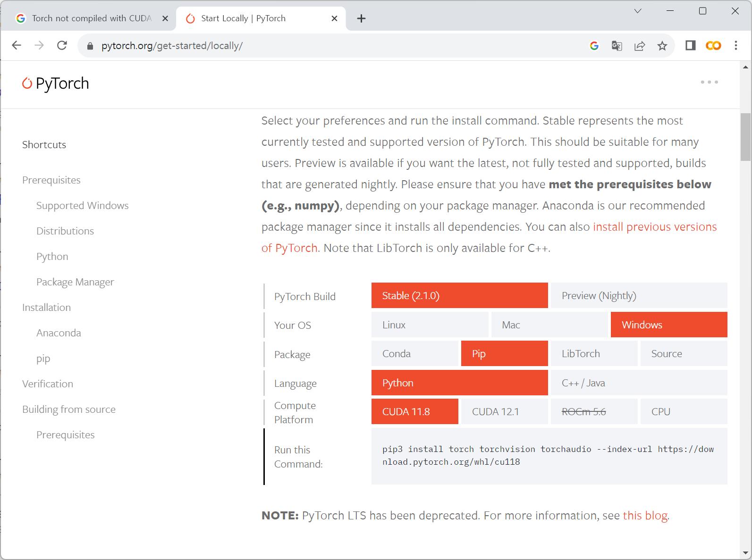Jump to Anaconda sidebar section

click(x=59, y=333)
